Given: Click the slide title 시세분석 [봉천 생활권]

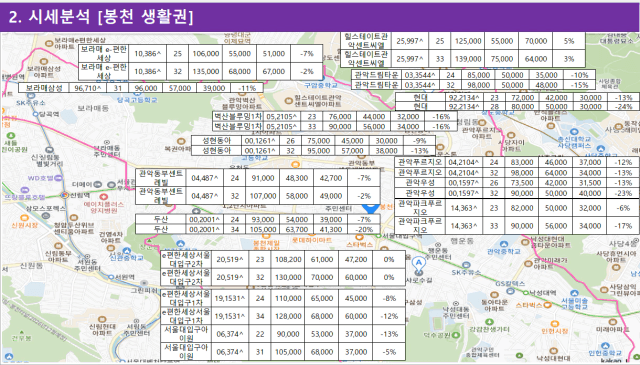Looking at the screenshot, I should click(100, 17).
